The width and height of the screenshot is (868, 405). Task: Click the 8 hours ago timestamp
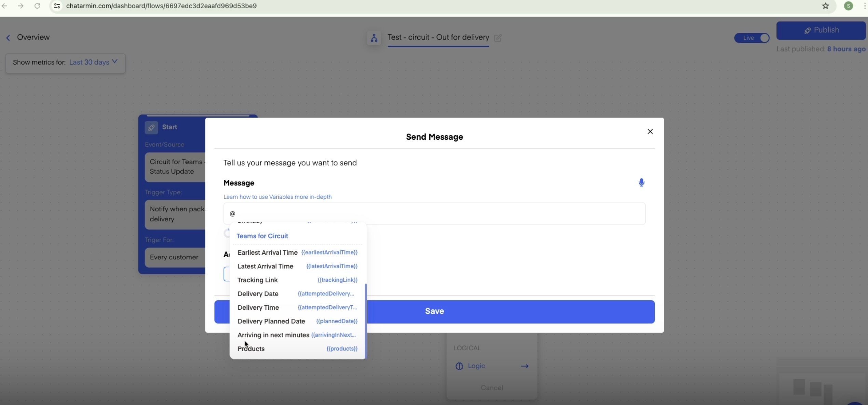tap(846, 49)
